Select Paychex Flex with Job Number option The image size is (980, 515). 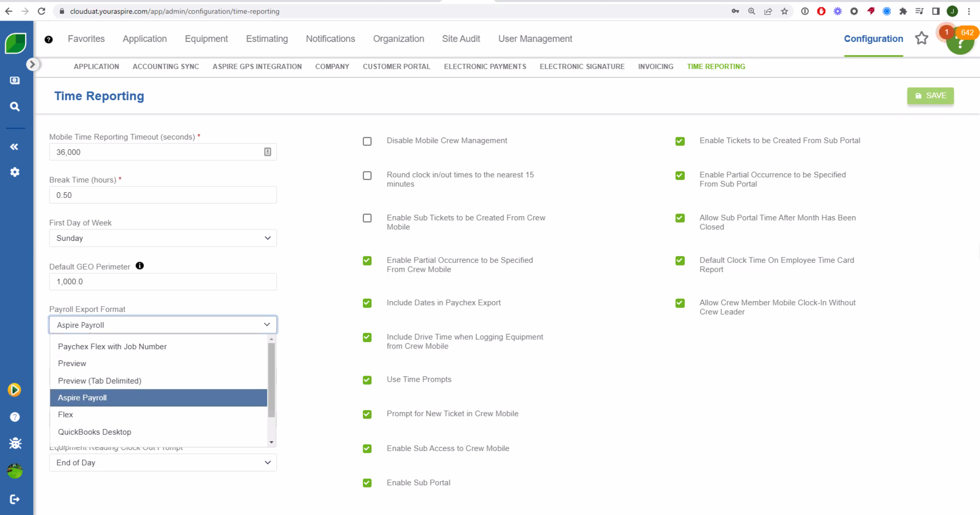coord(159,347)
